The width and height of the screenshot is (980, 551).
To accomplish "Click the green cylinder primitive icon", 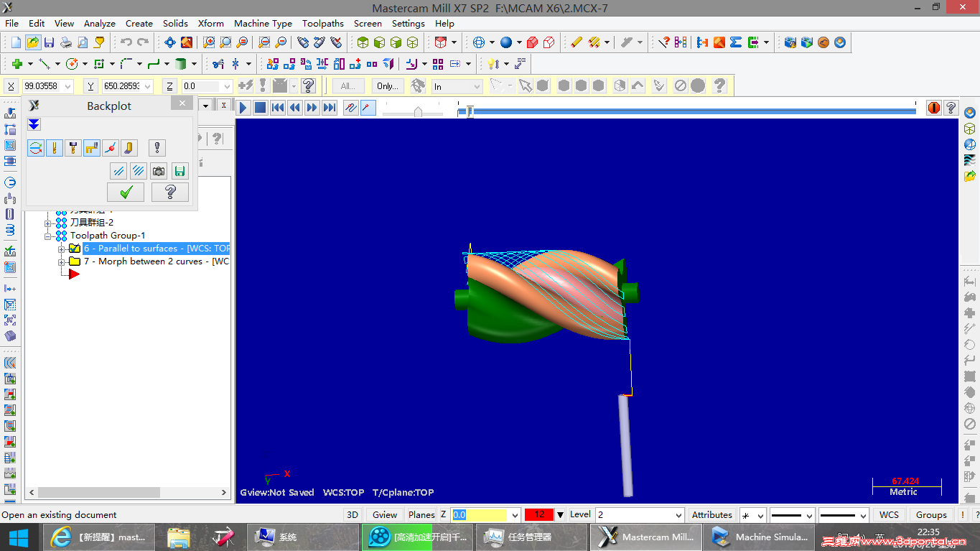I will 181,64.
